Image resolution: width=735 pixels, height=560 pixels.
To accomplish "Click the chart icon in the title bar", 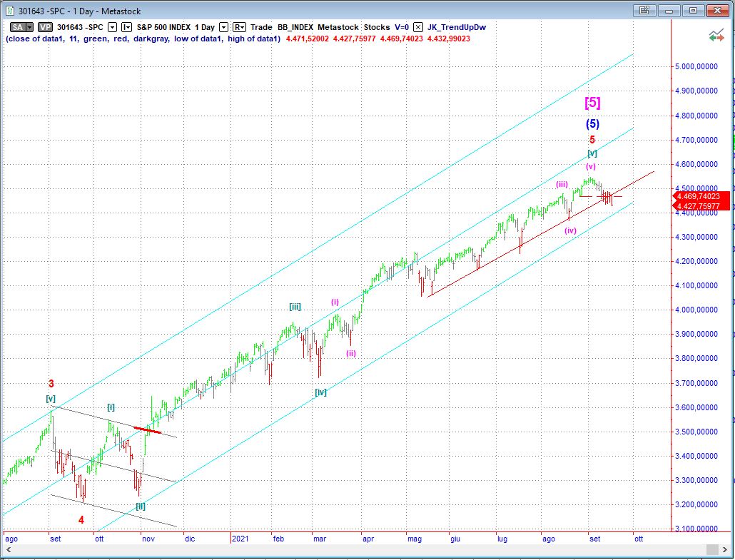I will click(10, 11).
